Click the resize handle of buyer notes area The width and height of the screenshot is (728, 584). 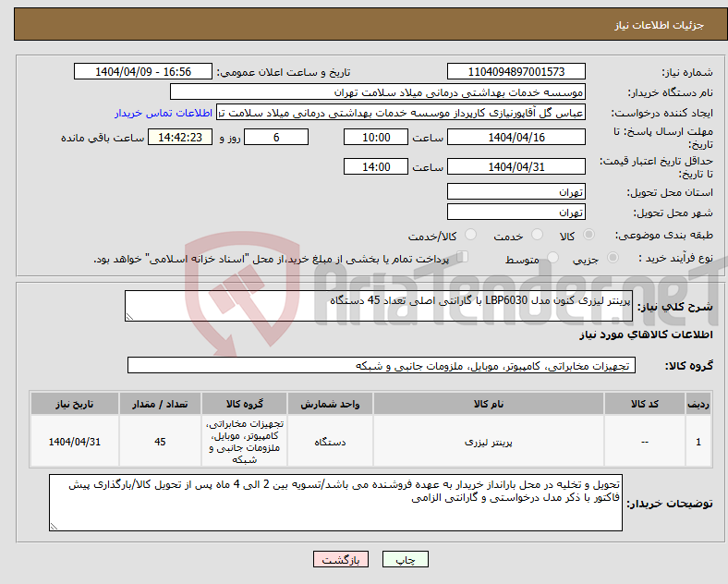pos(54,527)
